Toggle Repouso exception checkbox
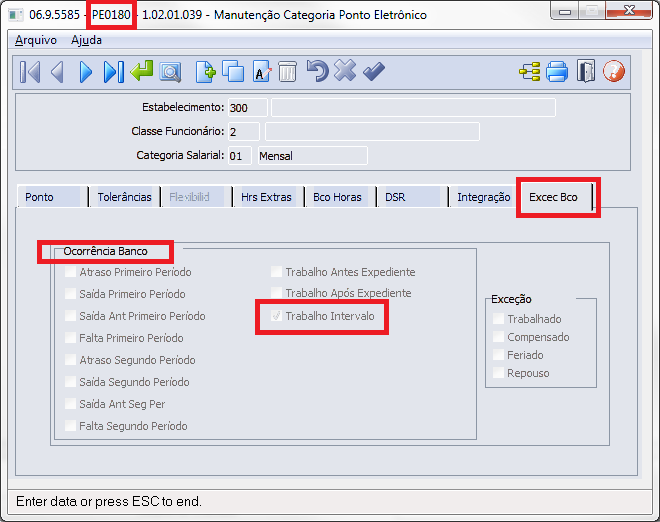Viewport: 660px width, 522px height. click(498, 373)
